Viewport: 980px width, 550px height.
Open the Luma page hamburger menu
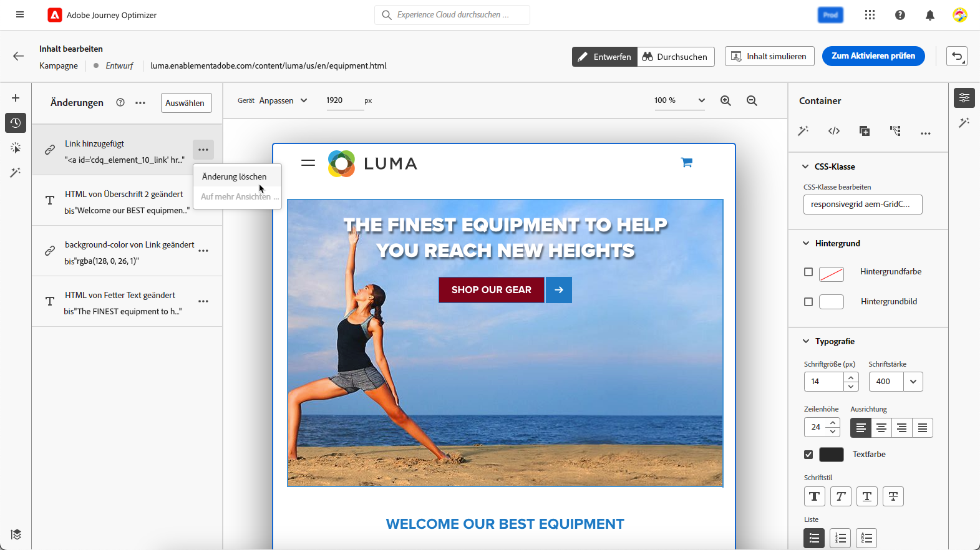coord(308,163)
